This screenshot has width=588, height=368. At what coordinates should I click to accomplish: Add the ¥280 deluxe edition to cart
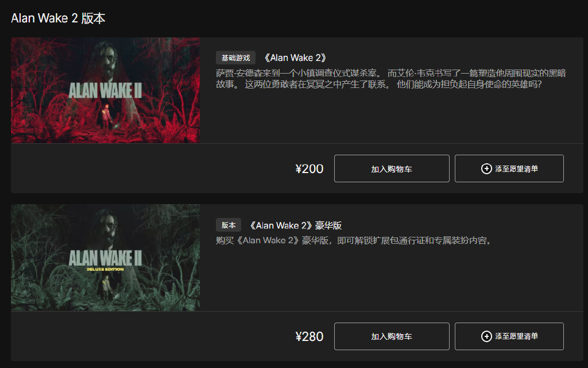pyautogui.click(x=392, y=336)
